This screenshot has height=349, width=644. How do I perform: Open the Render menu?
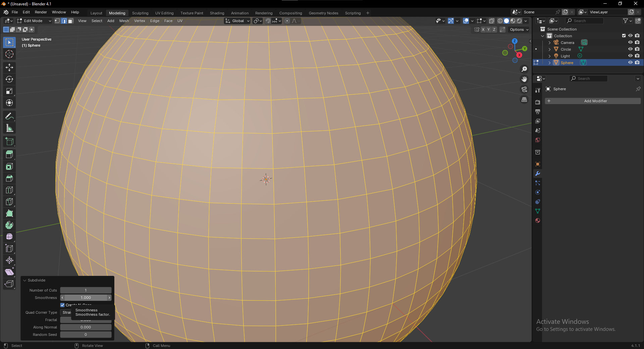tap(41, 12)
